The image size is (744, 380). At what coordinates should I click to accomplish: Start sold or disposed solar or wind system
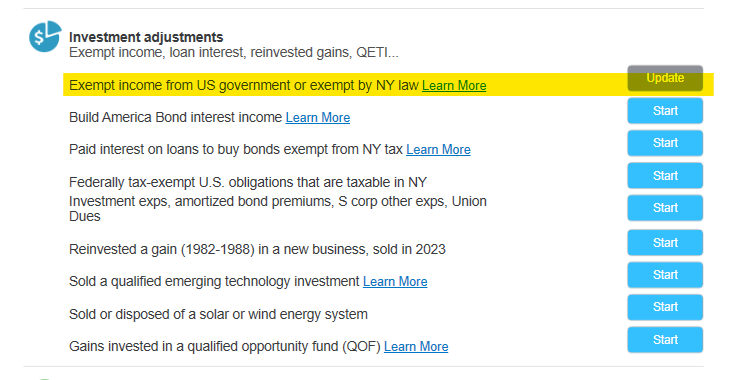[x=665, y=307]
